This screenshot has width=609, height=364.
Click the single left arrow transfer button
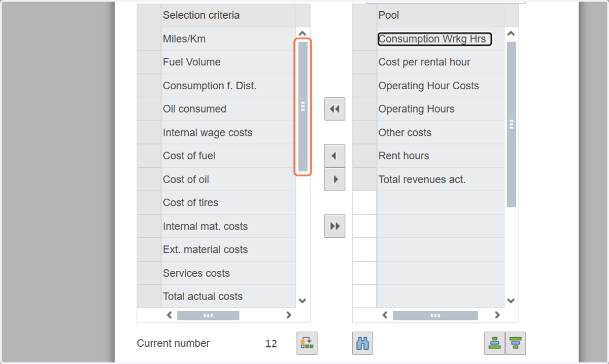click(334, 156)
